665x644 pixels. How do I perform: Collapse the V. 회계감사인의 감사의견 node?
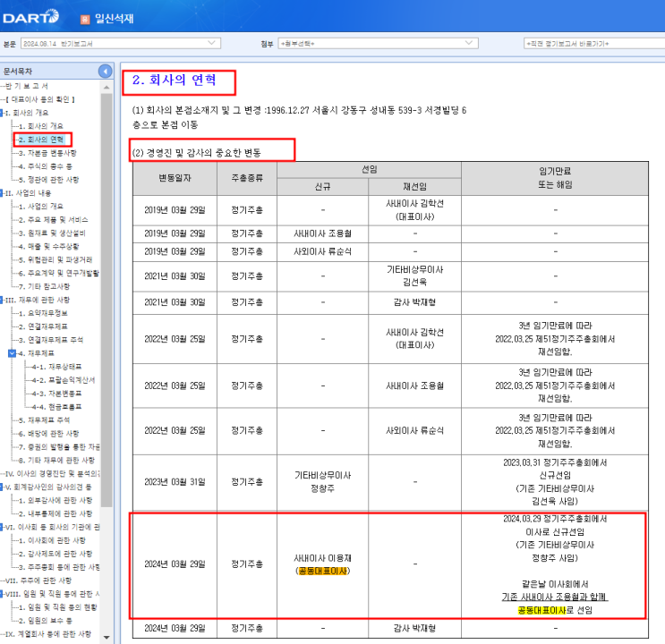pos(2,487)
